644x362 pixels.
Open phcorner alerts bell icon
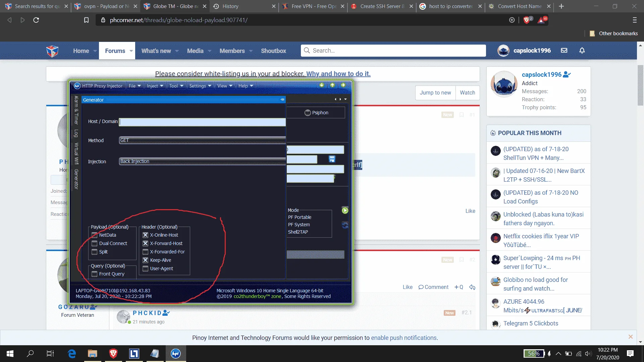582,50
